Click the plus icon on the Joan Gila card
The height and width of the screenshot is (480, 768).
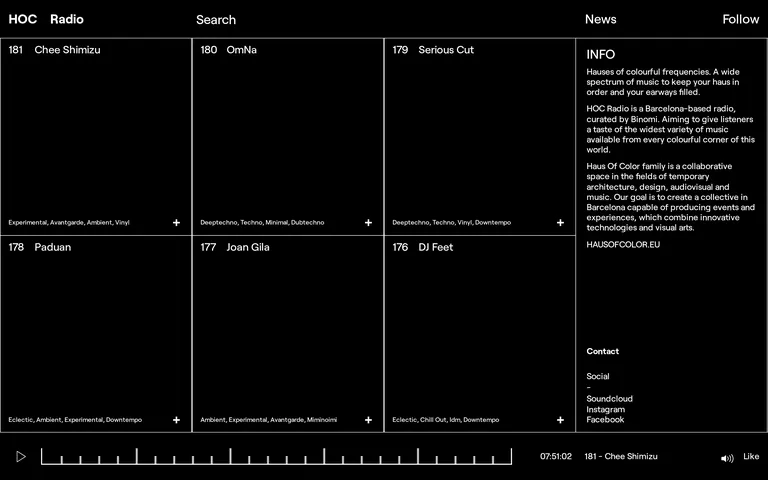[368, 420]
